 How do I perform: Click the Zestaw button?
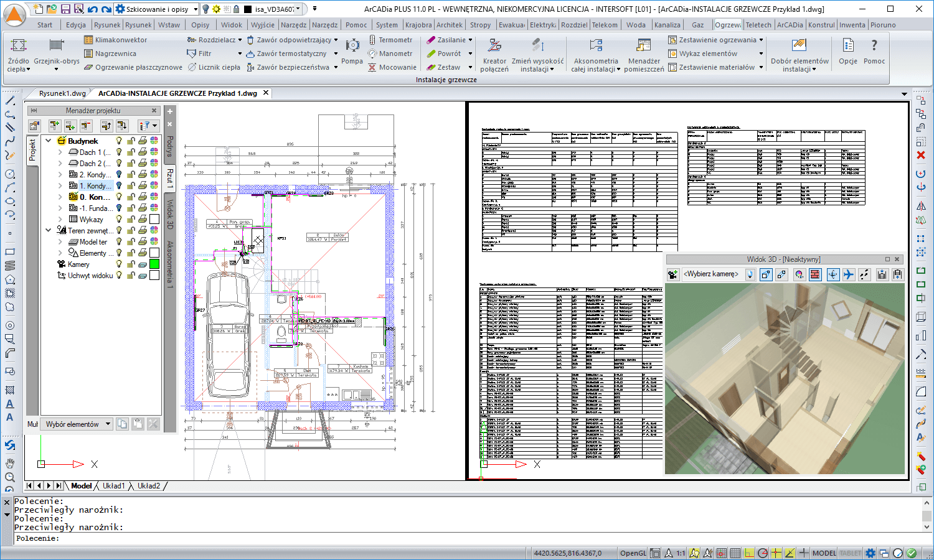(443, 67)
